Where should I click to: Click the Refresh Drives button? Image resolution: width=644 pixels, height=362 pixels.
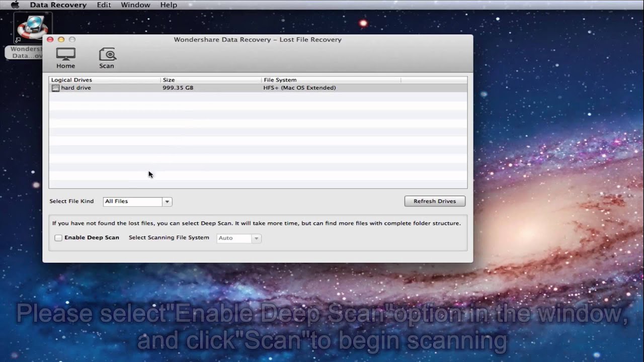point(435,201)
